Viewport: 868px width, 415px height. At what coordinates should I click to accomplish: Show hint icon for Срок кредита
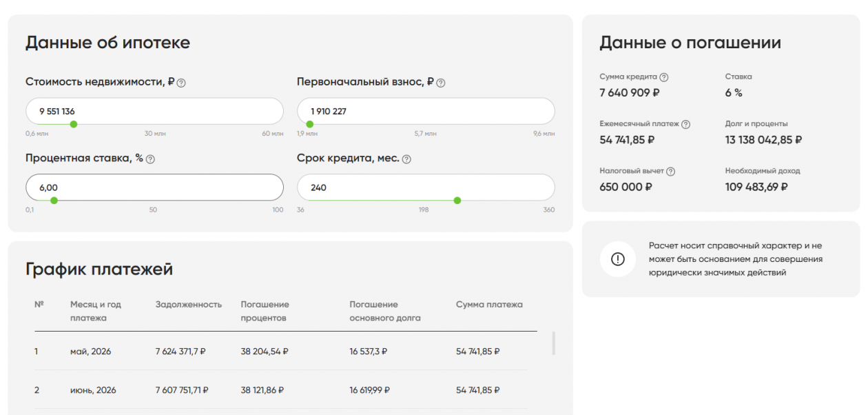tap(406, 159)
